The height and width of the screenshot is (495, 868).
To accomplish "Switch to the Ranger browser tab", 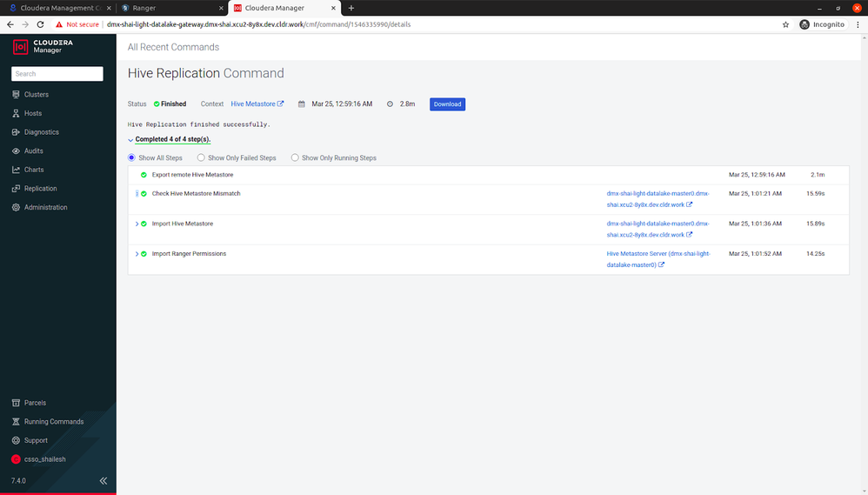I will coord(172,8).
